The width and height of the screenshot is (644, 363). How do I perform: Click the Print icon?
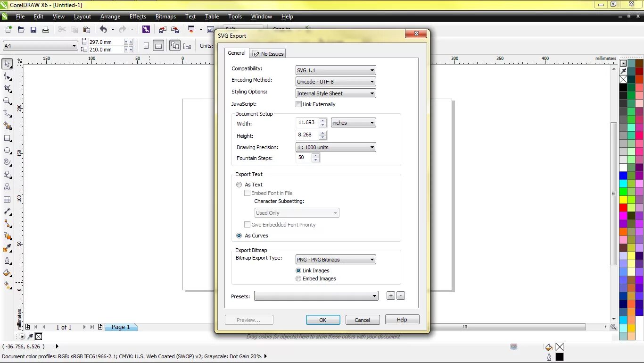[x=45, y=29]
